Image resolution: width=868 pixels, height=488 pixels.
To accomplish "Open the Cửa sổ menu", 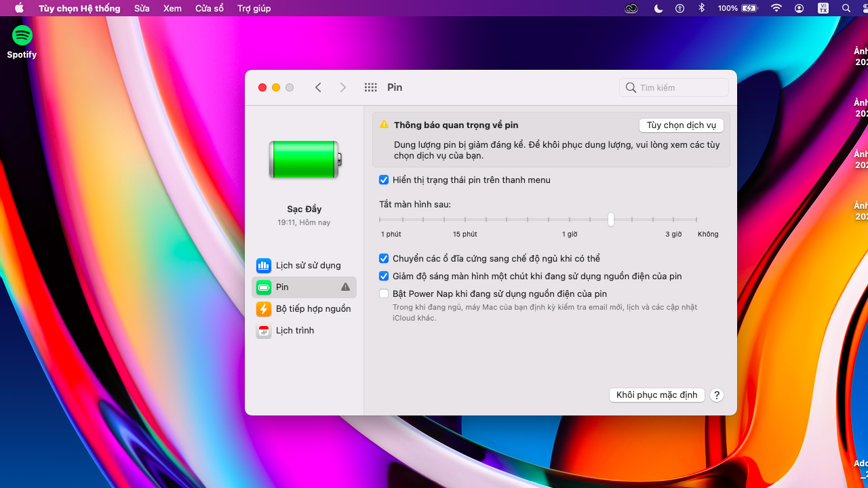I will (210, 8).
